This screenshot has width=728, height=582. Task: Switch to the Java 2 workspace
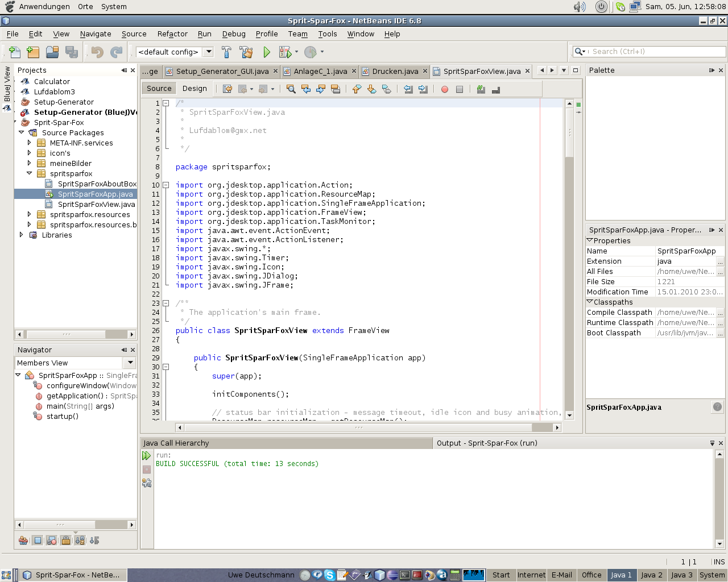(652, 575)
